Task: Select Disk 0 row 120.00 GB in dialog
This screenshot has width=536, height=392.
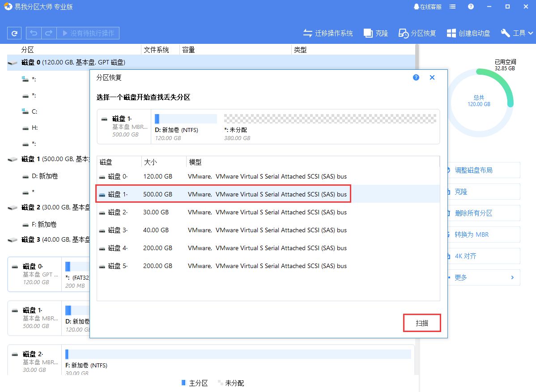Action: [x=268, y=176]
